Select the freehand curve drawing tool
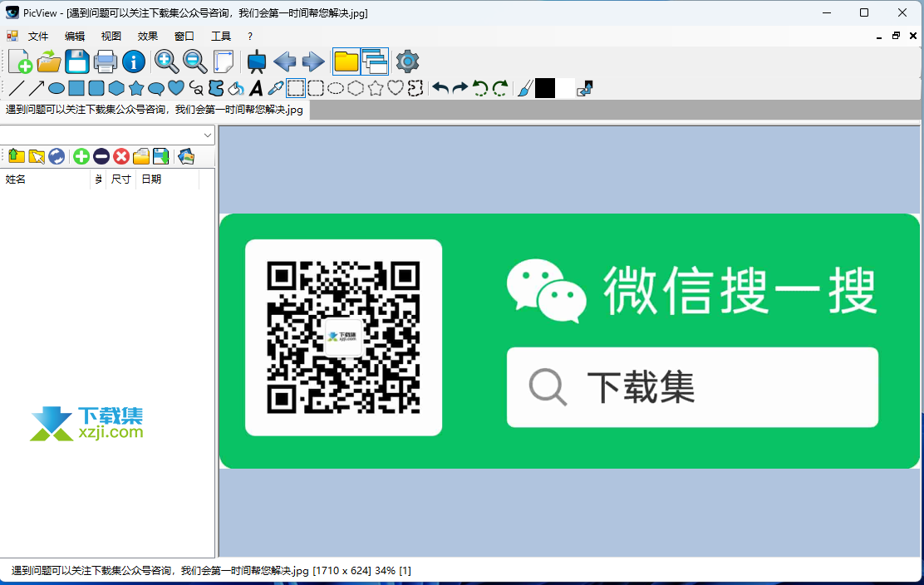The width and height of the screenshot is (924, 585). click(196, 88)
